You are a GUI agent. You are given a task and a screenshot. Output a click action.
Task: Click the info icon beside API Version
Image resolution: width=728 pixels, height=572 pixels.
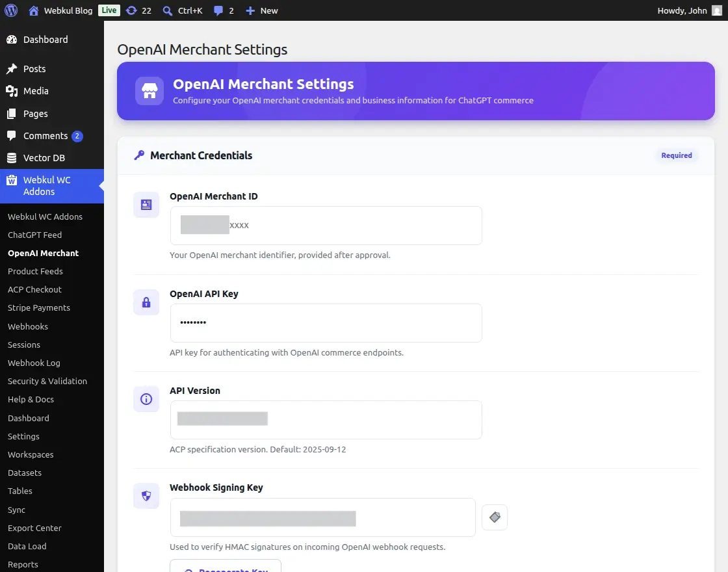click(x=146, y=398)
